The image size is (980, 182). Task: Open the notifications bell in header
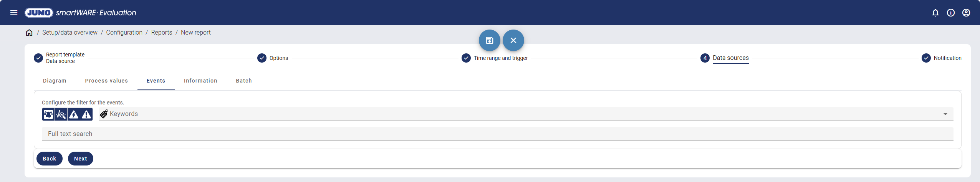935,13
